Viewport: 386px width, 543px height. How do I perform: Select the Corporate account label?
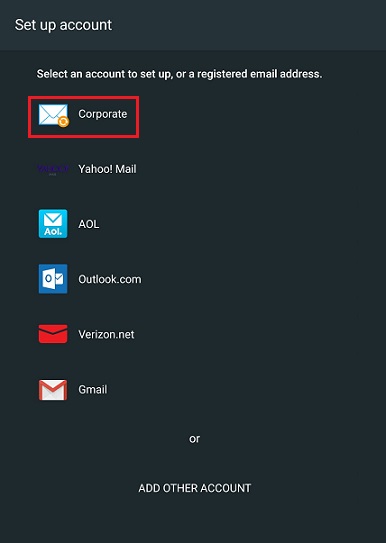(103, 114)
